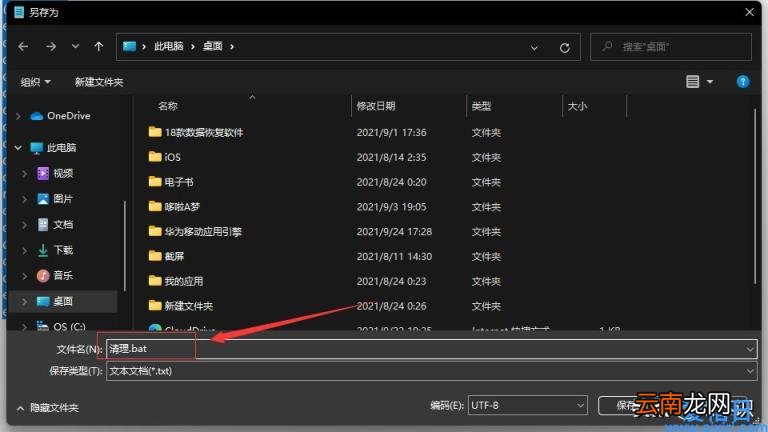Open the blue help icon
The height and width of the screenshot is (432, 768).
click(743, 82)
